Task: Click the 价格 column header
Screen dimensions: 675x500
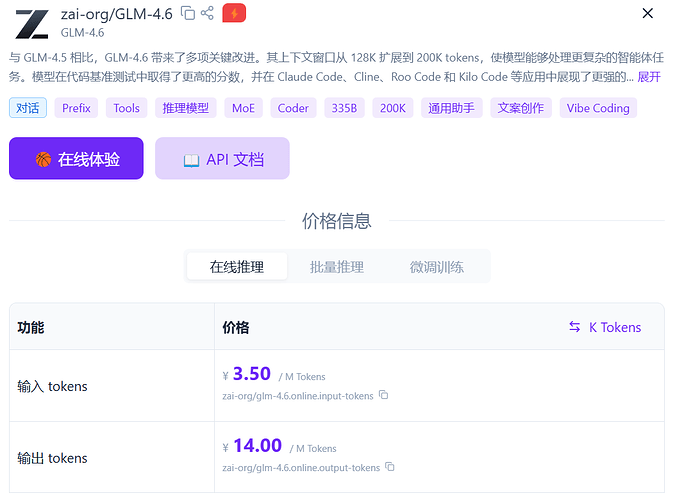Action: (x=235, y=327)
